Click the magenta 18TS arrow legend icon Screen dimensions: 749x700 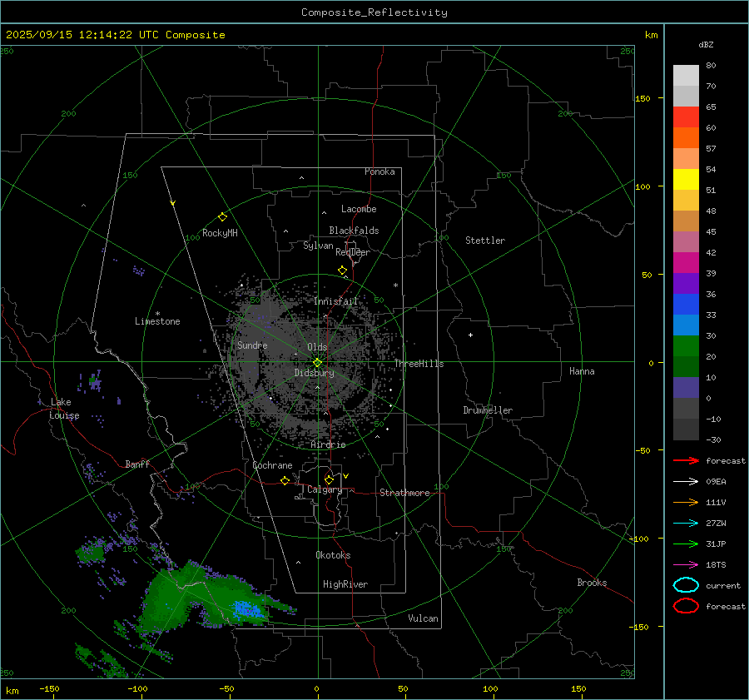click(x=686, y=565)
